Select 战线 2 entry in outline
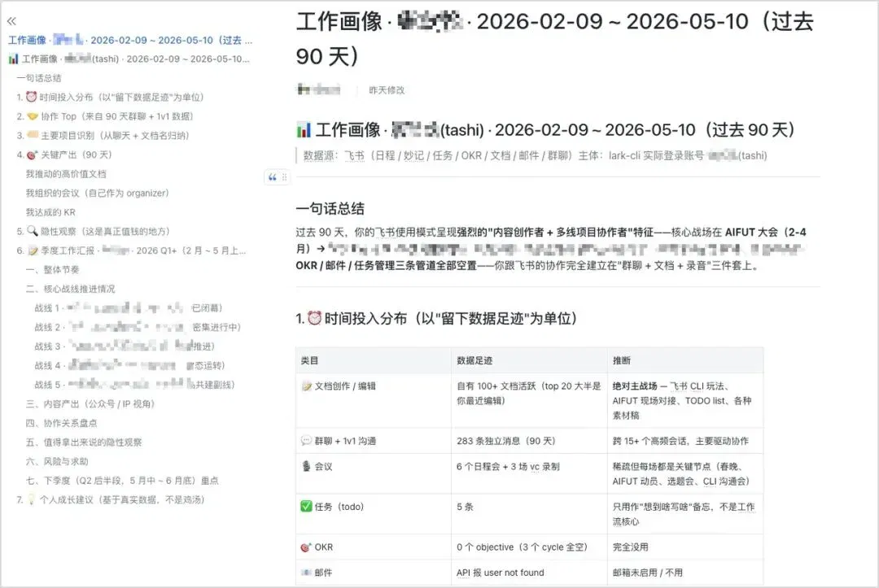The width and height of the screenshot is (879, 588). (138, 327)
